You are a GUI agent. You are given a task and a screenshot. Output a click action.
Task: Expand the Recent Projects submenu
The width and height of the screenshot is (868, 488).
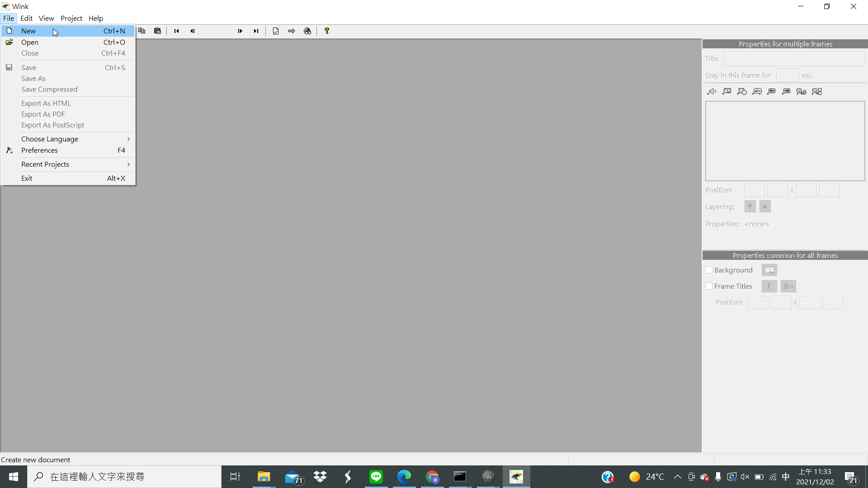(x=68, y=164)
